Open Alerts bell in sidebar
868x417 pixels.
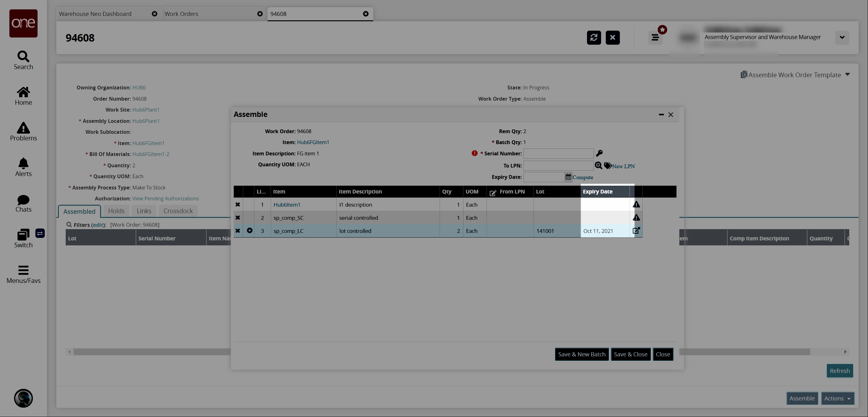point(23,167)
